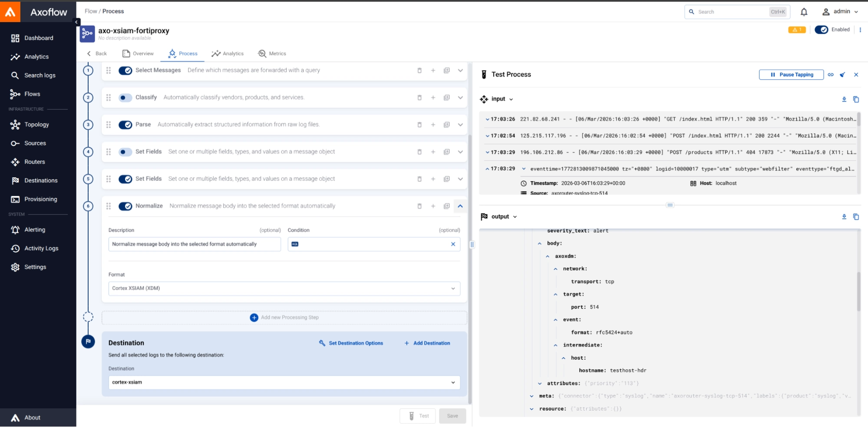Open the Analytics tab of the flow
The height and width of the screenshot is (427, 868).
pos(228,53)
